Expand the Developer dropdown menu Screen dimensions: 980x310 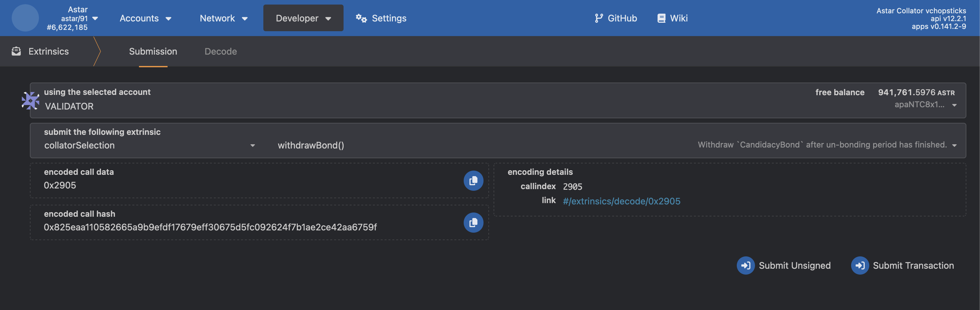click(303, 18)
